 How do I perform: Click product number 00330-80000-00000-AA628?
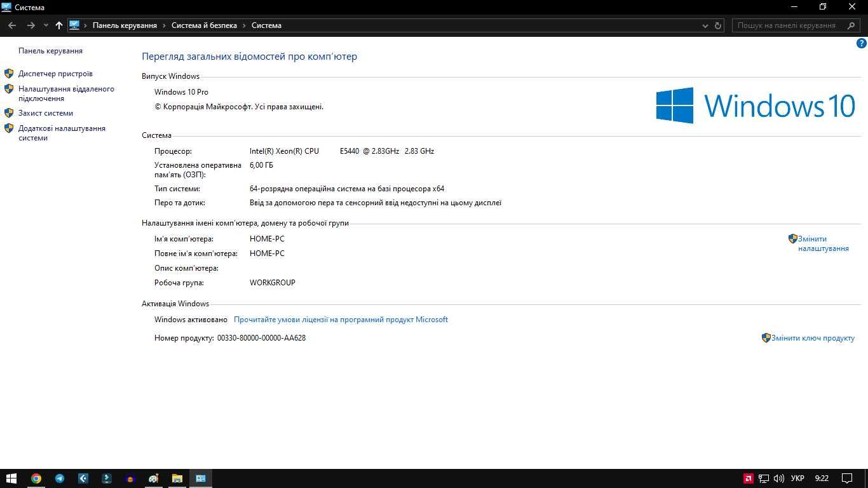pos(261,338)
